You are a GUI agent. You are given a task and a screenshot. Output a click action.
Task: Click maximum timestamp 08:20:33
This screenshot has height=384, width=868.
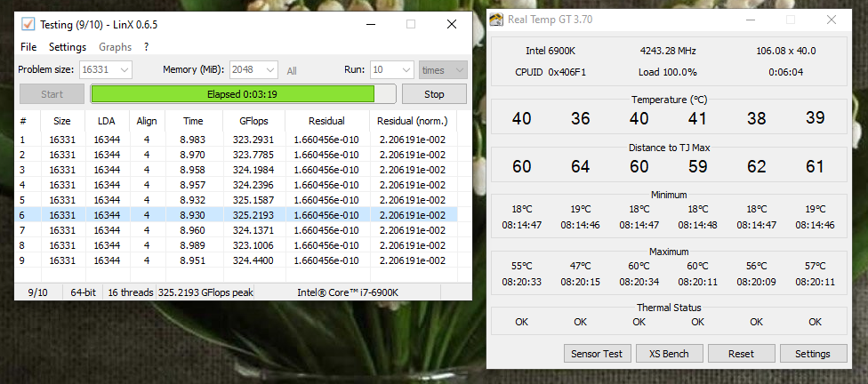[x=521, y=282]
